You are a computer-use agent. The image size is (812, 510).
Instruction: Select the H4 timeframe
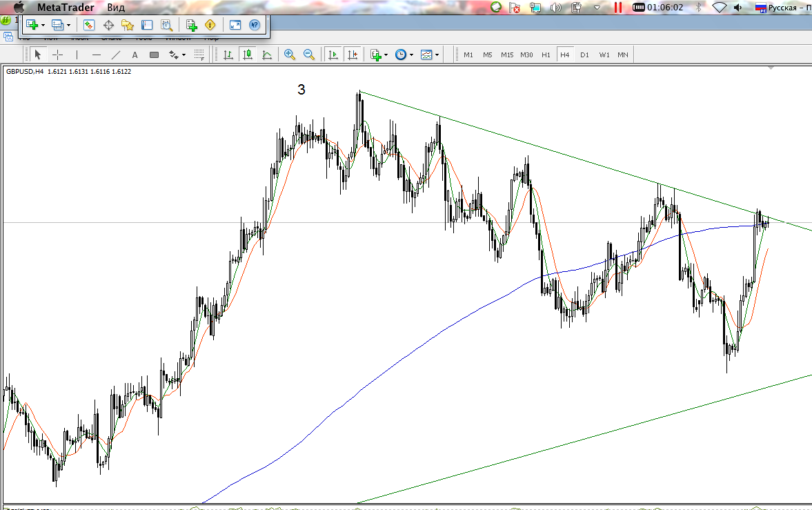564,55
